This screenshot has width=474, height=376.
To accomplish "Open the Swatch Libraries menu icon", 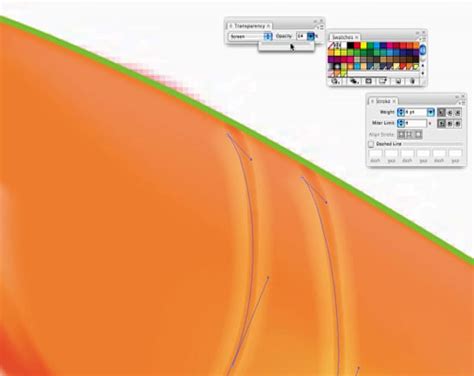I will coord(336,81).
